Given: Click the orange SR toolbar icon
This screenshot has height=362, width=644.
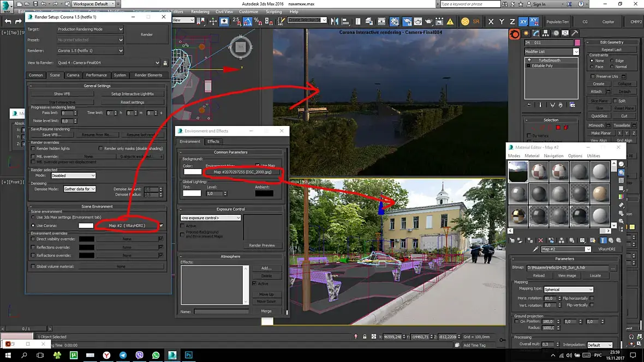Looking at the screenshot, I should pyautogui.click(x=476, y=21).
